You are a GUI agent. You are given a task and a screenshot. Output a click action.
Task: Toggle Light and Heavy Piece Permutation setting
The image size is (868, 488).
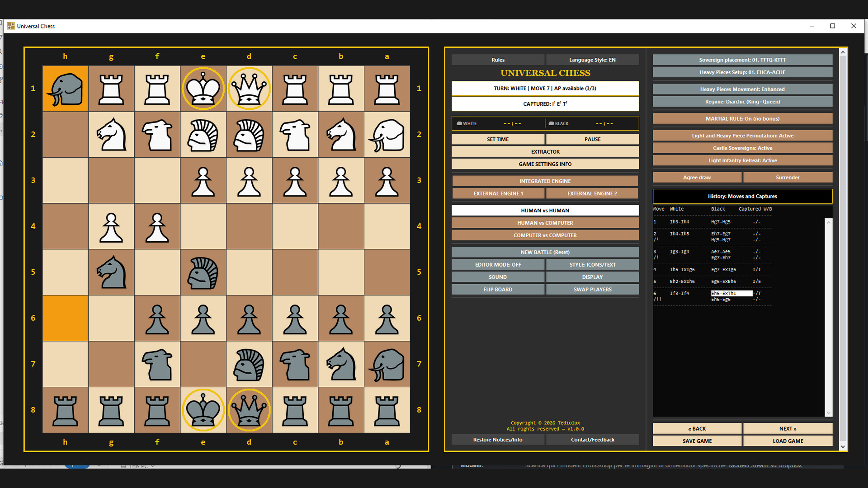[742, 136]
